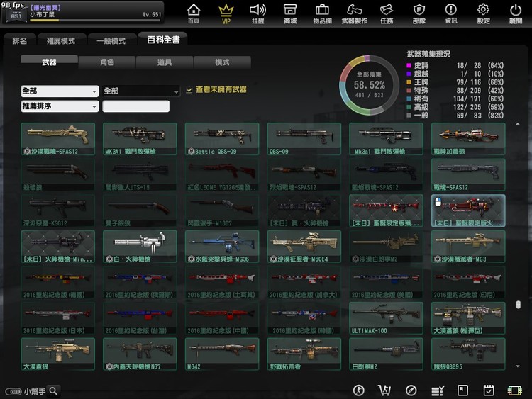532x399 pixels.
Task: Click the 史詩 magenta color swatch
Action: pos(409,65)
